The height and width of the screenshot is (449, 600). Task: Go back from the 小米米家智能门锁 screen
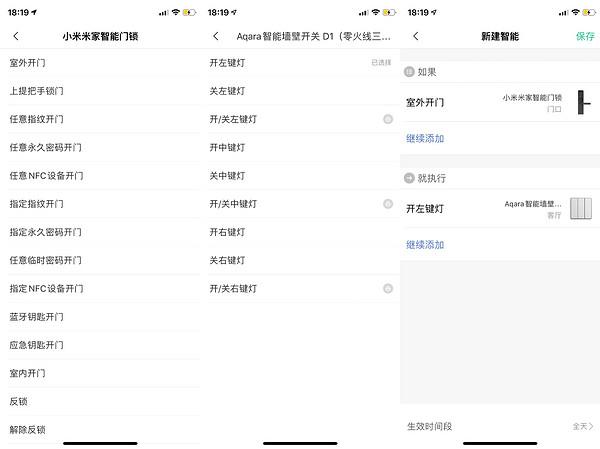[x=16, y=36]
